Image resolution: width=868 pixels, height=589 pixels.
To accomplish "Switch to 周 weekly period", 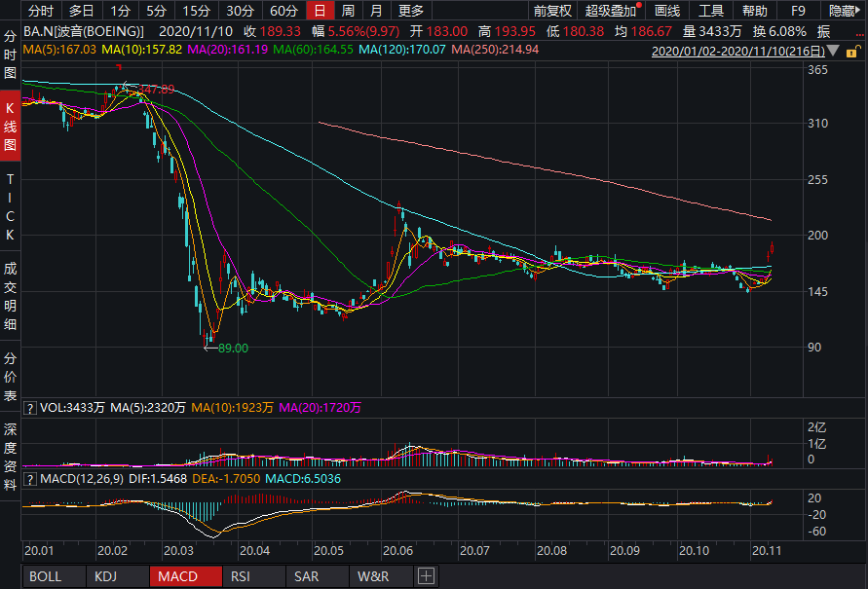I will (x=347, y=11).
